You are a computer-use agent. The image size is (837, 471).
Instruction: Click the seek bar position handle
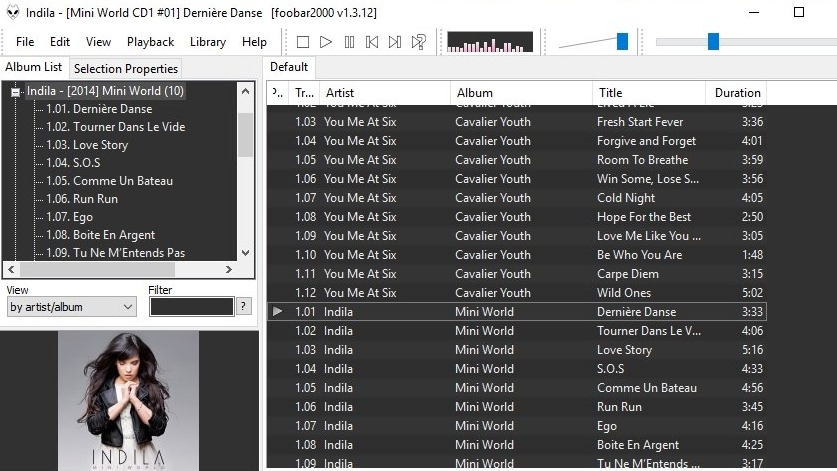(x=713, y=41)
